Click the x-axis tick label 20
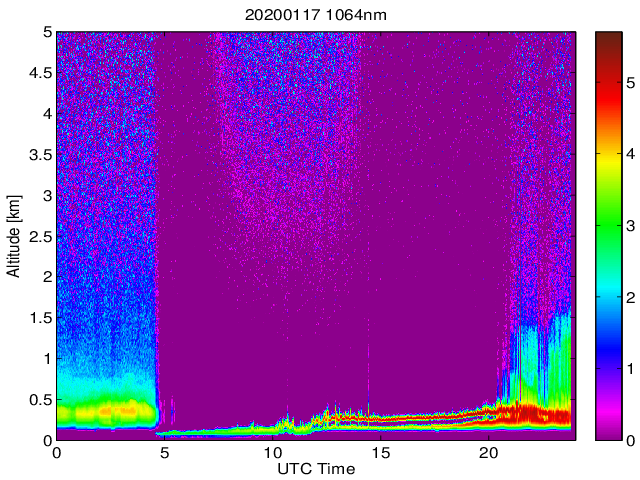The image size is (640, 480). point(489,453)
